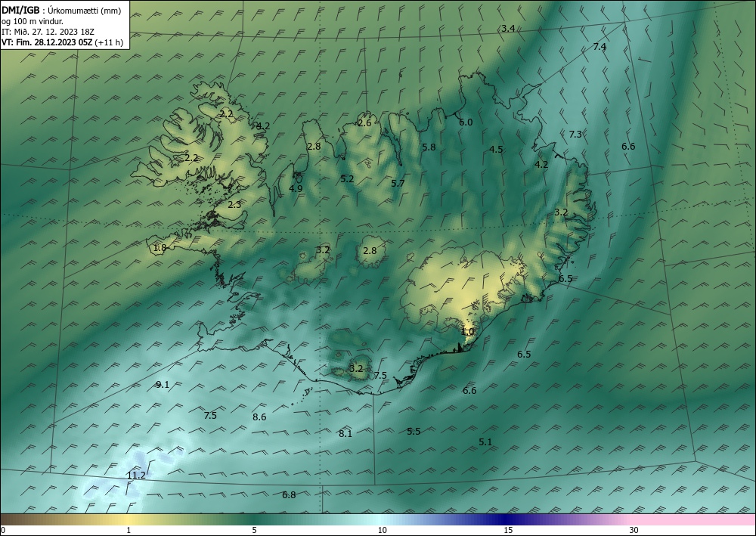Click the 1.0 value label
Image resolution: width=756 pixels, height=536 pixels.
467,332
